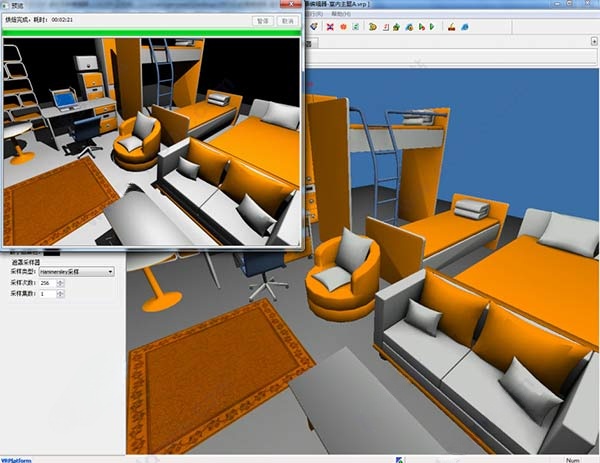Maximize the main editor window
This screenshot has height=463, width=600.
click(569, 3)
